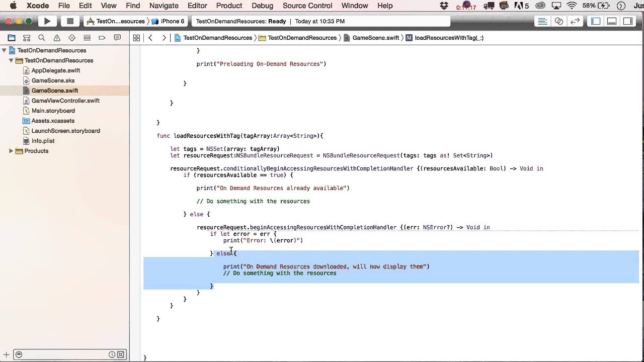Open the Product menu

click(x=229, y=6)
